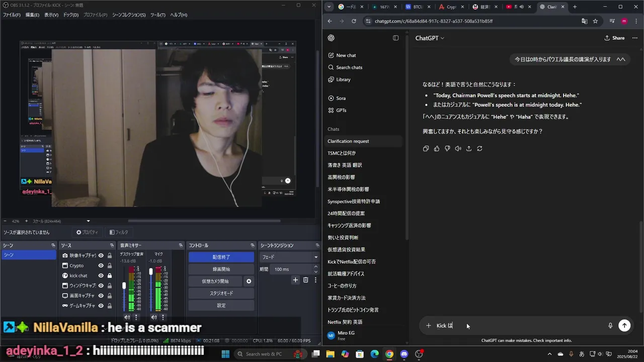Open マイク mixer options menu
Screen dimensions: 644x362
click(163, 317)
